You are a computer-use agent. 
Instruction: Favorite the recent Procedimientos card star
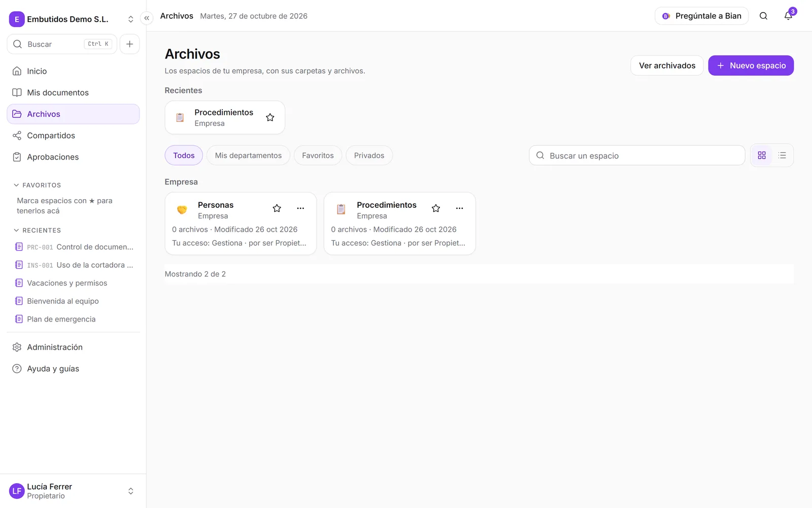(x=270, y=117)
